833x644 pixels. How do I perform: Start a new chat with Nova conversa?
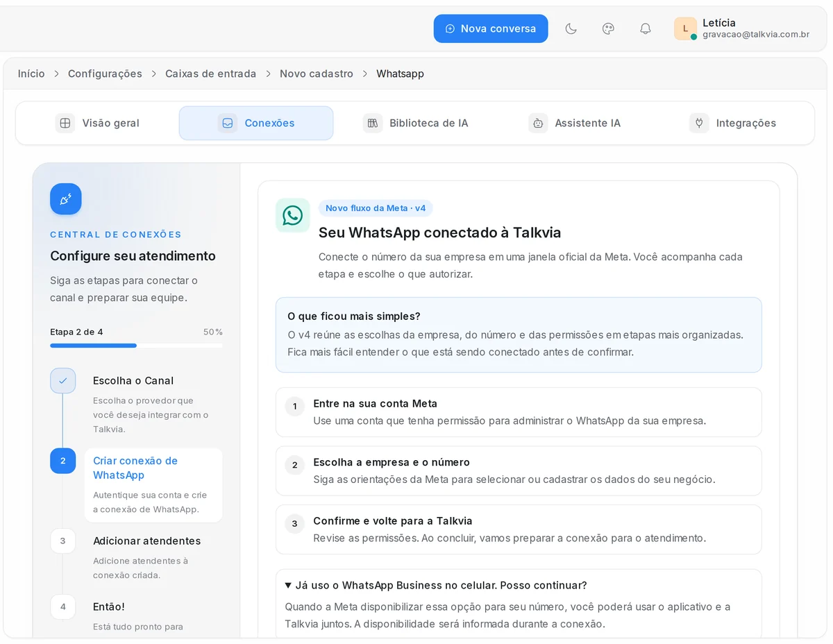coord(491,28)
